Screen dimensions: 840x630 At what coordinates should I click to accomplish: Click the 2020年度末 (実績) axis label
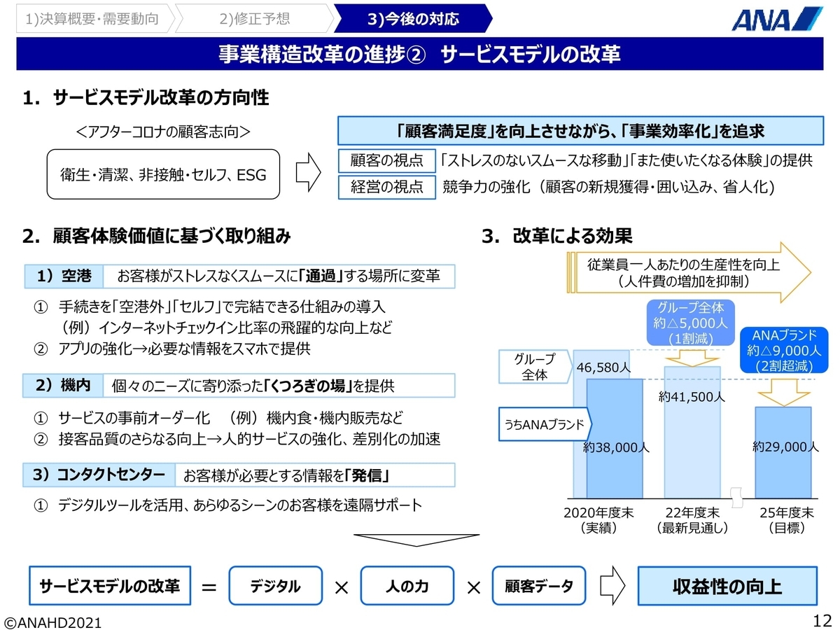coord(598,520)
